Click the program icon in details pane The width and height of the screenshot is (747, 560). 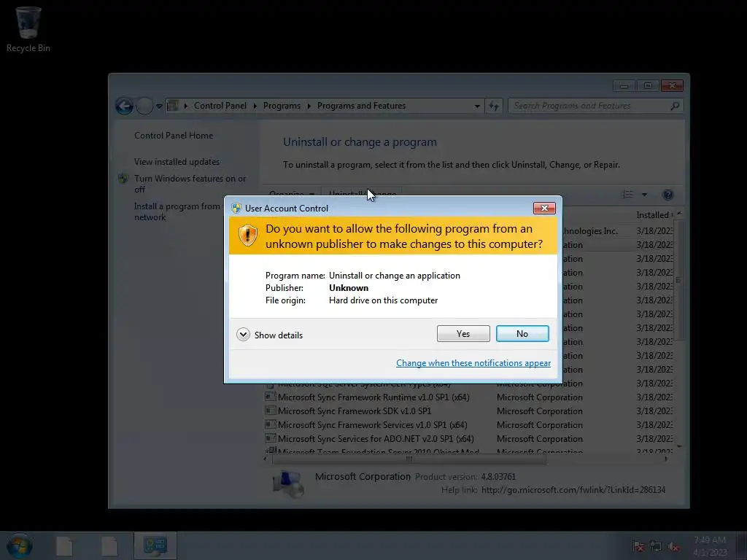coord(287,484)
